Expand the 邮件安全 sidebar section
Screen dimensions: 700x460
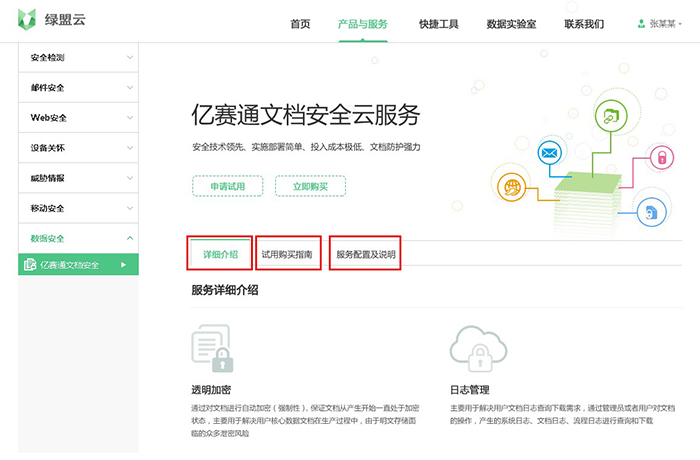(x=79, y=88)
